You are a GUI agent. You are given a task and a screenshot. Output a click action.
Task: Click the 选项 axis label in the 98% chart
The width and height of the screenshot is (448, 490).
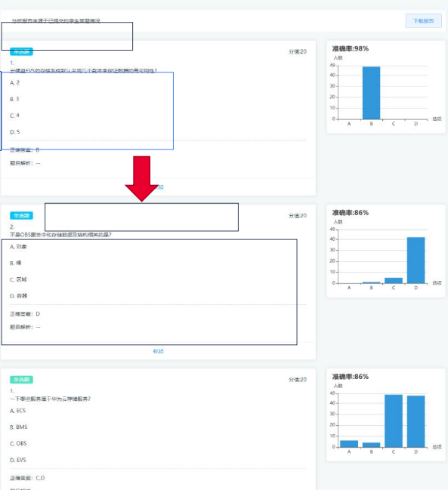437,119
